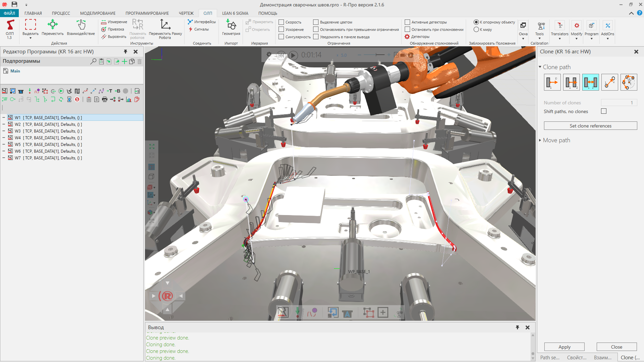The image size is (644, 362).
Task: Click the Измерение measurement tool
Action: 114,22
